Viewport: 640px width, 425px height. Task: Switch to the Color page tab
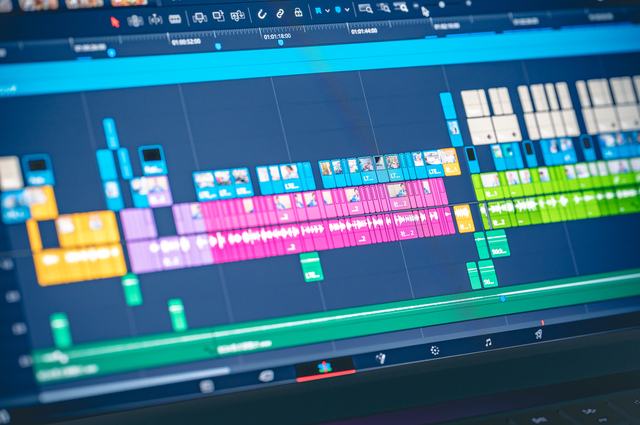(x=435, y=350)
